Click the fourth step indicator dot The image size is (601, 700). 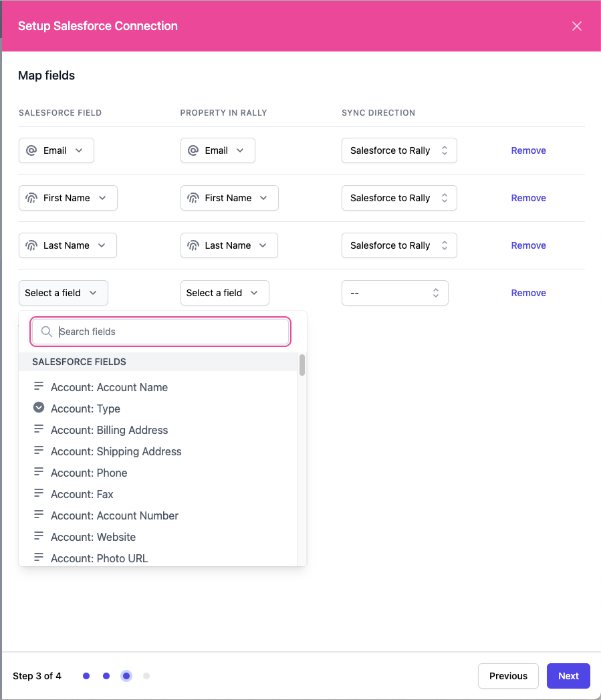point(146,676)
